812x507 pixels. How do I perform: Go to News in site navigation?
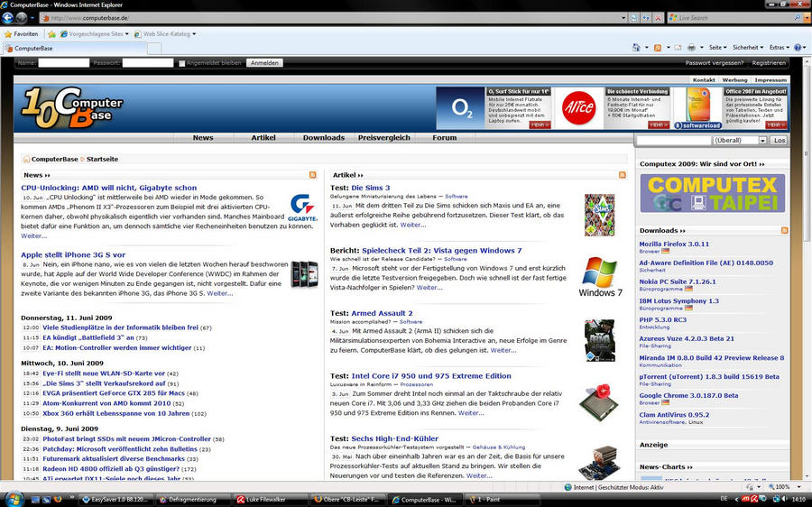203,138
